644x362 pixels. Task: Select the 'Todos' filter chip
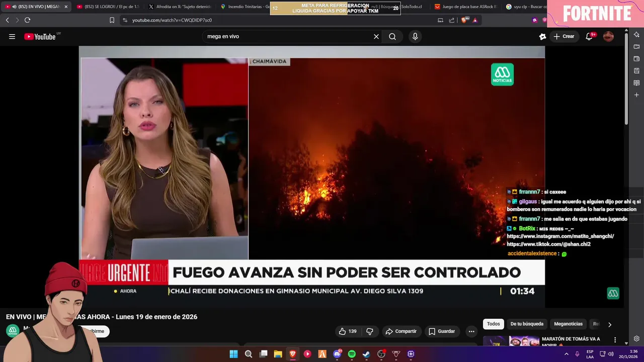494,324
